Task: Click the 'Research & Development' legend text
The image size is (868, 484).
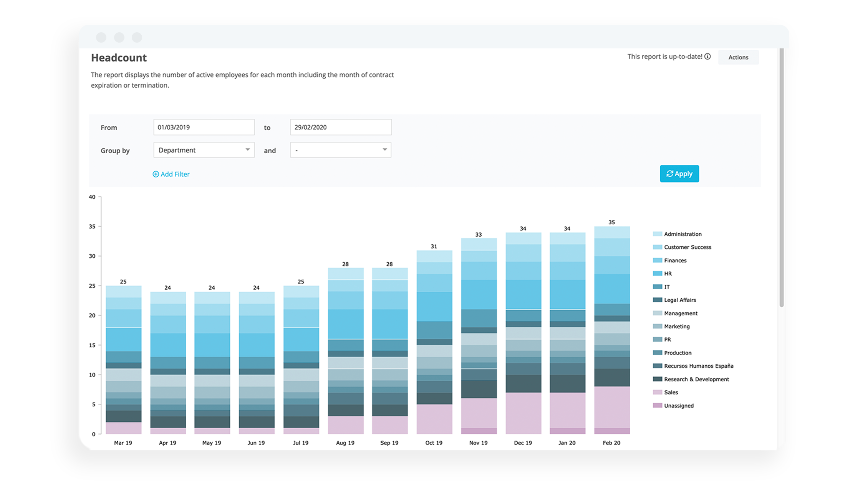Action: (x=696, y=379)
